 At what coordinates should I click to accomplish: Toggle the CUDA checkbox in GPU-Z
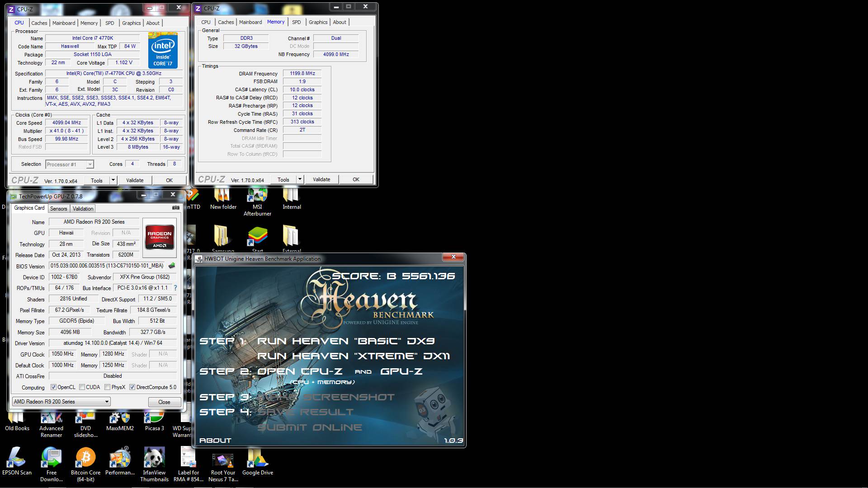pos(82,387)
